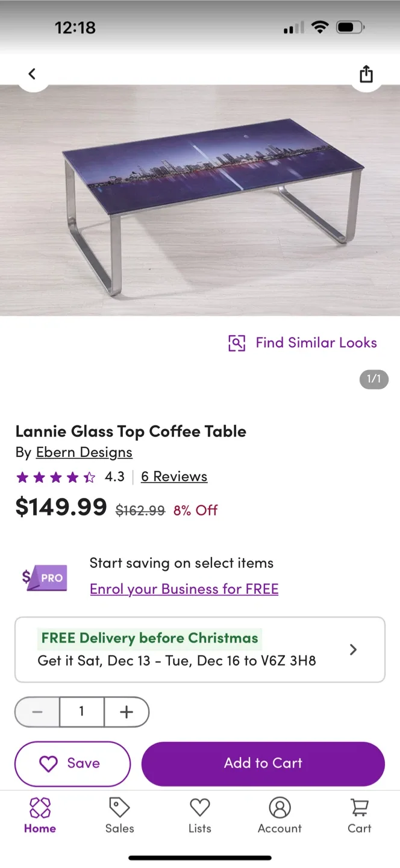Switch to the Home tab

(40, 816)
